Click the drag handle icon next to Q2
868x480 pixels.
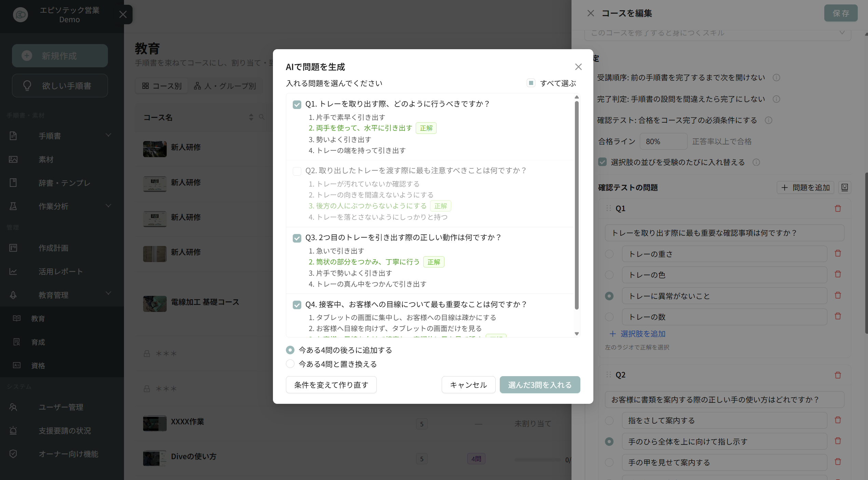pos(608,375)
